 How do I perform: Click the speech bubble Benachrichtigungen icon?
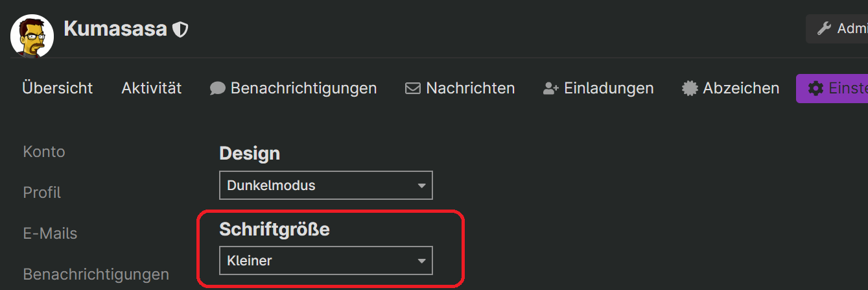(217, 88)
